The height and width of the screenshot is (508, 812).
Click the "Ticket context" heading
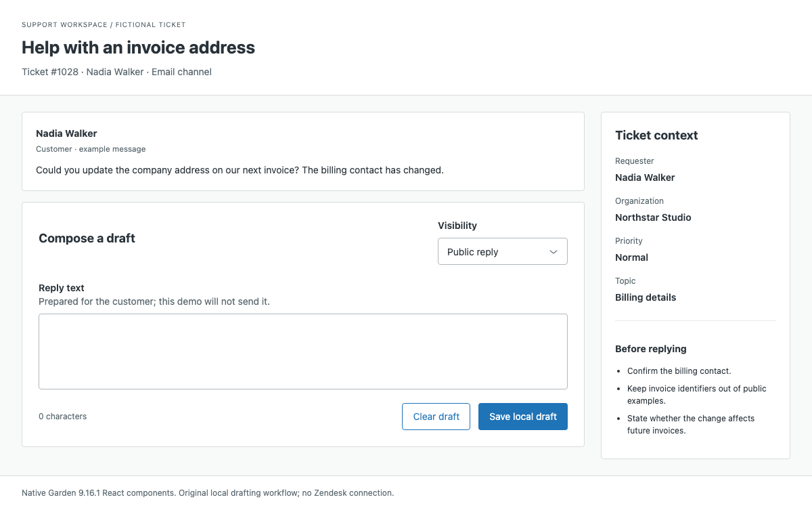[x=656, y=135]
